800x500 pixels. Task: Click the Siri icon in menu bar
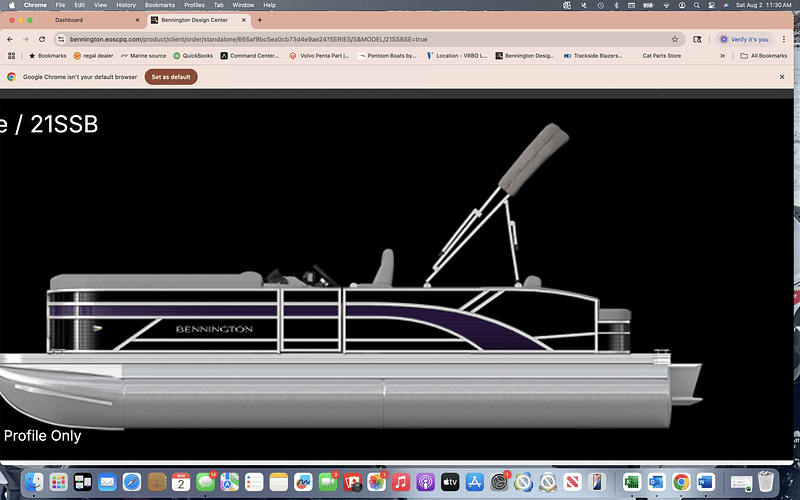coord(726,5)
